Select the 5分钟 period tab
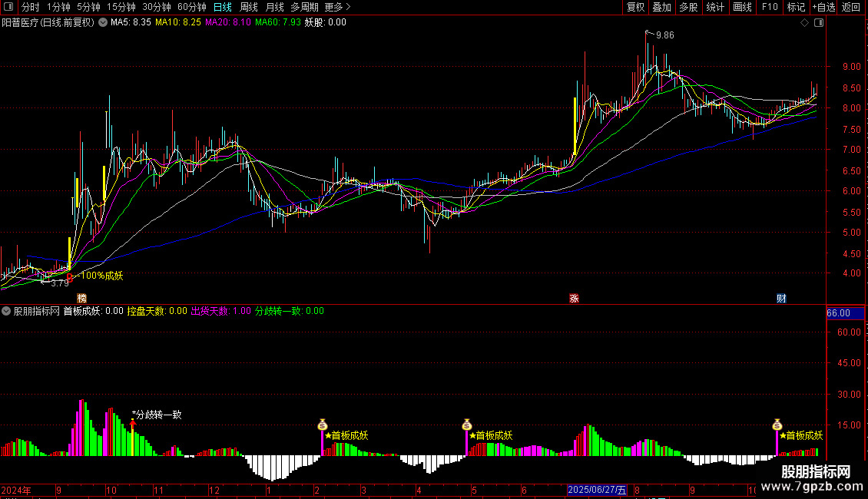868x499 pixels. pyautogui.click(x=88, y=7)
